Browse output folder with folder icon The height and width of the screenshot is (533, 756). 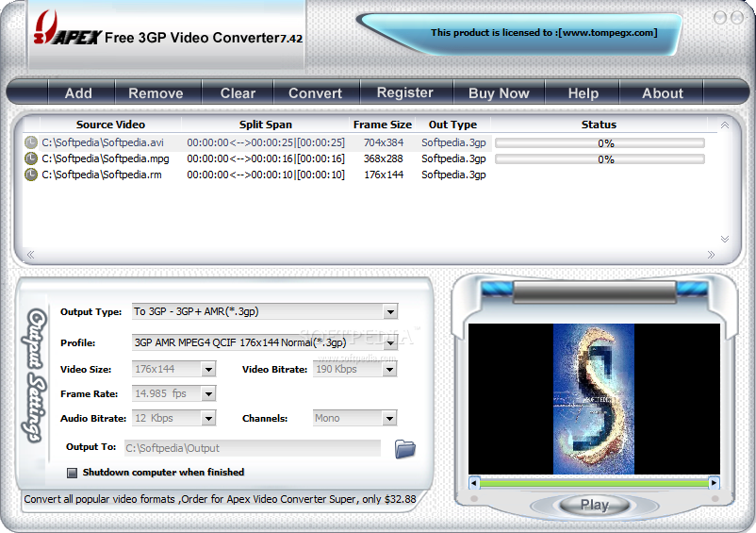pyautogui.click(x=405, y=449)
